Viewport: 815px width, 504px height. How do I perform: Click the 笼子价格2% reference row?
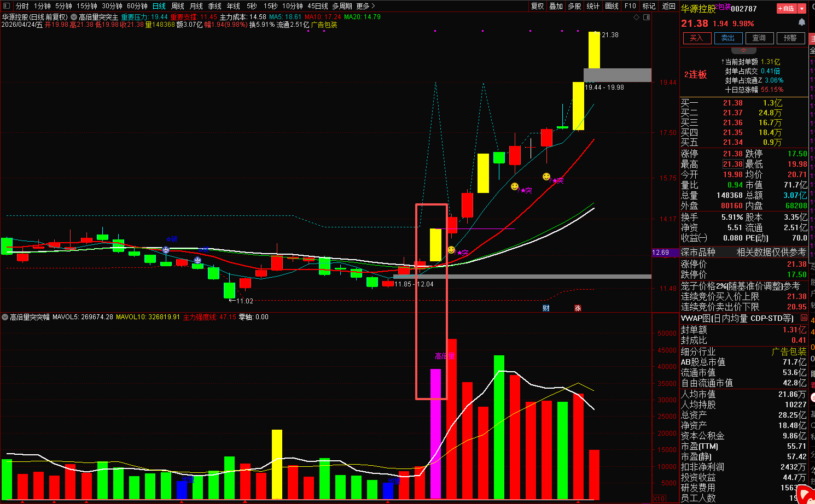click(x=744, y=286)
